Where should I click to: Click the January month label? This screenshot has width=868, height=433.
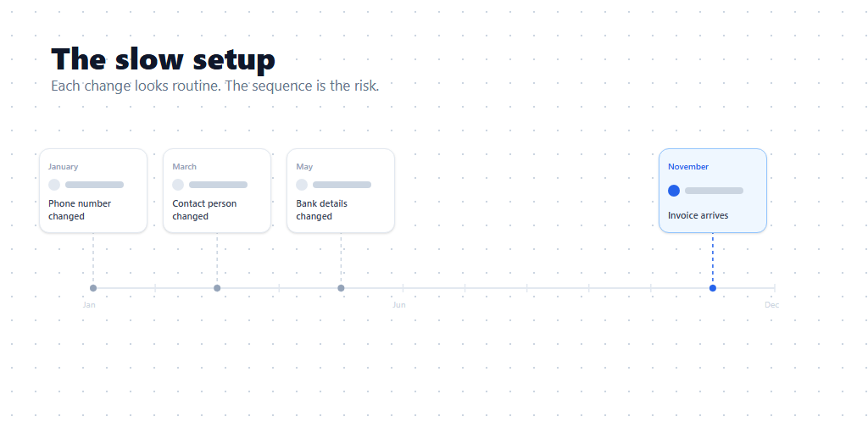tap(63, 167)
